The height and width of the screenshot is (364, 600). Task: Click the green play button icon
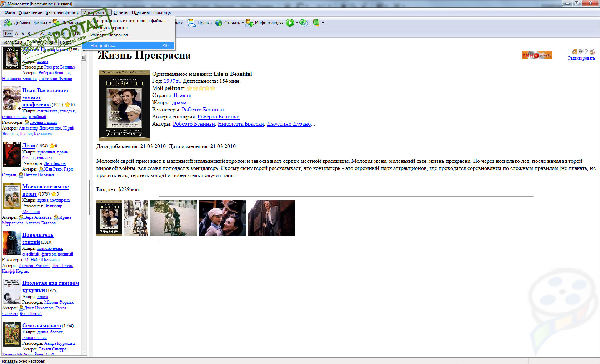[x=290, y=23]
